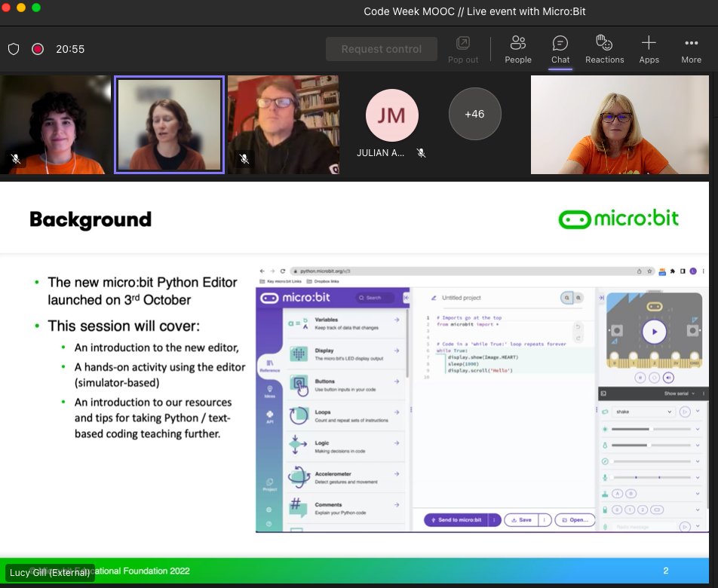Open the Chat panel

tap(560, 50)
